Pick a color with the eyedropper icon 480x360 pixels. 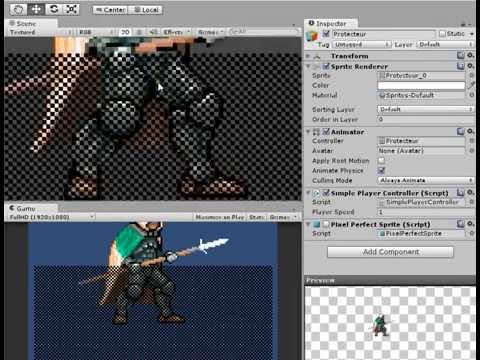pos(471,85)
